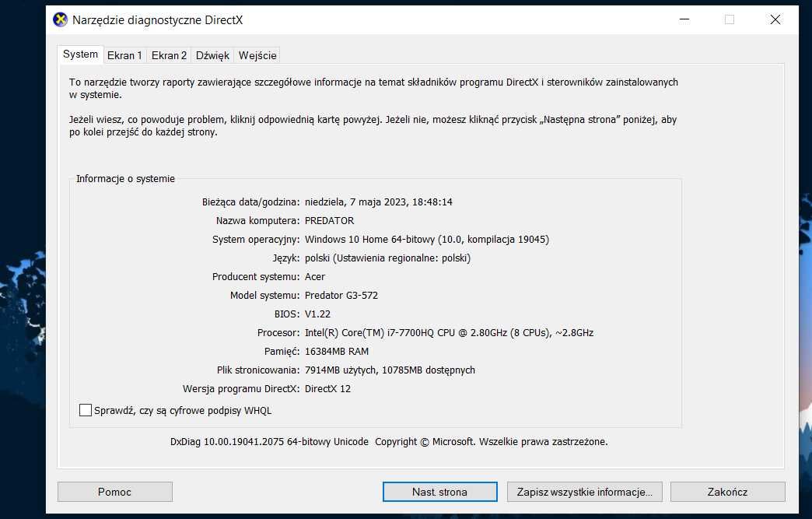Go to next page with Nast. strona

[x=439, y=492]
